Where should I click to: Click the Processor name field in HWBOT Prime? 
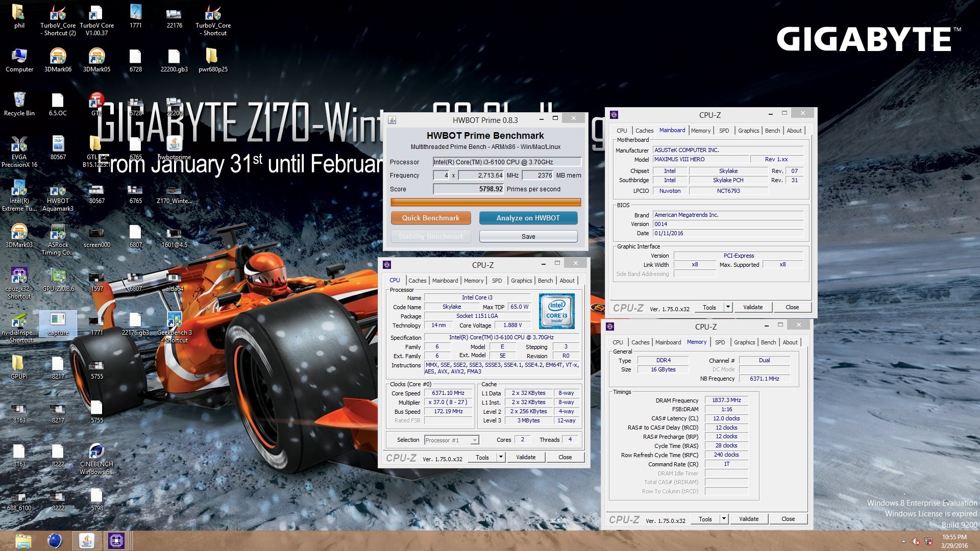[507, 162]
